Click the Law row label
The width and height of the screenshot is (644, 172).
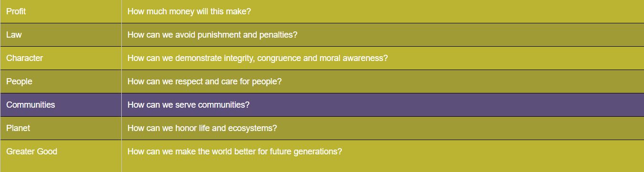14,35
